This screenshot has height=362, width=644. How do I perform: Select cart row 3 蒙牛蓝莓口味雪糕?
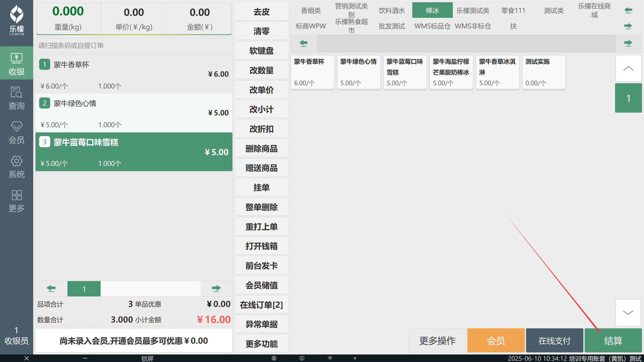tap(134, 152)
